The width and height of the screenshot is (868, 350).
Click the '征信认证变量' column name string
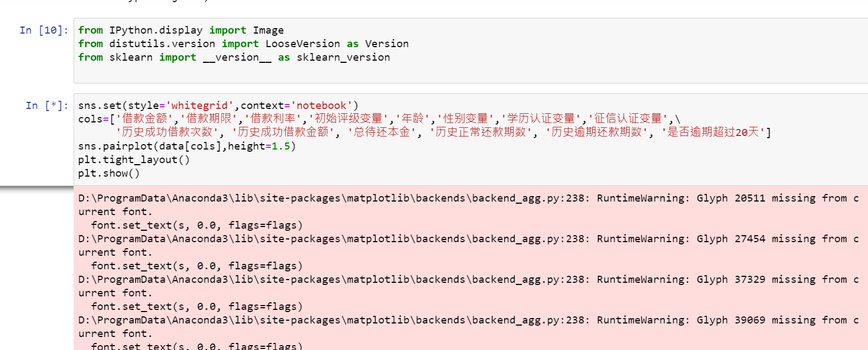(x=628, y=119)
